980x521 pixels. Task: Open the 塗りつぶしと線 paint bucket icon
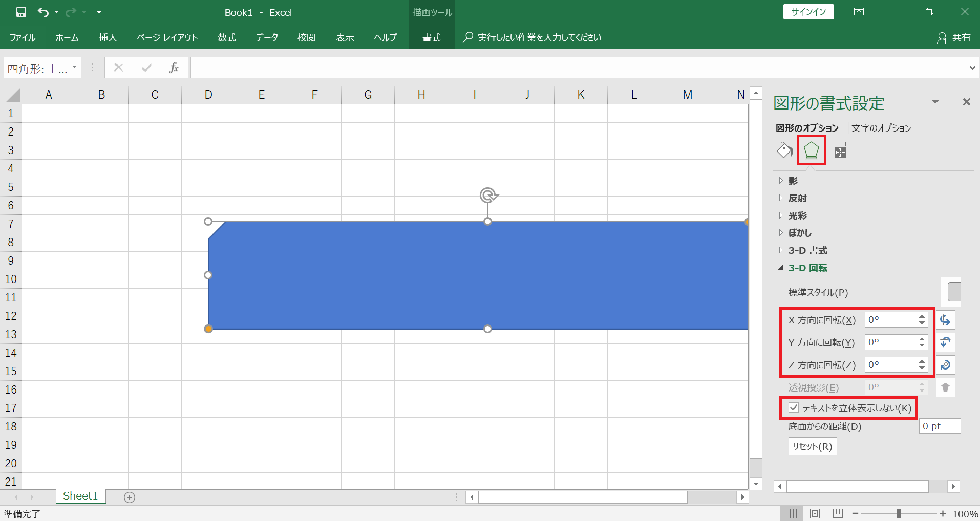pyautogui.click(x=784, y=150)
